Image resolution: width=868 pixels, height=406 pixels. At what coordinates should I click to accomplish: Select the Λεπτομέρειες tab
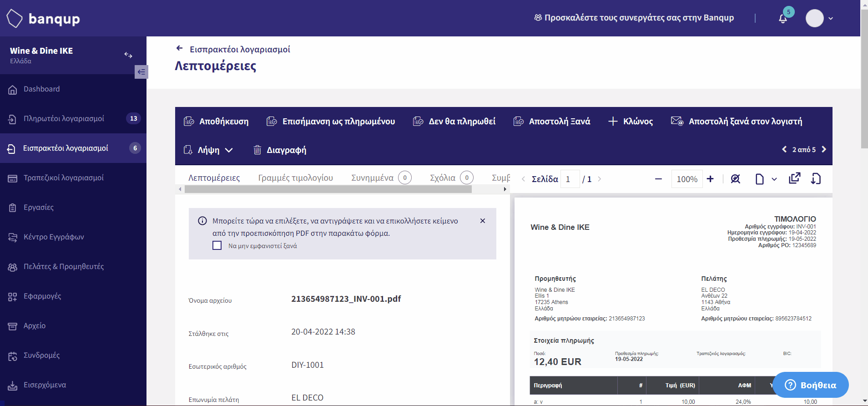[214, 178]
